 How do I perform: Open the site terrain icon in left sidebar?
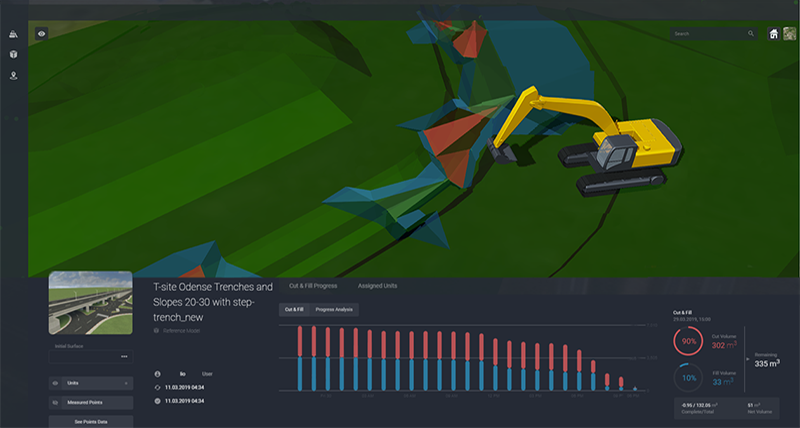pyautogui.click(x=14, y=33)
